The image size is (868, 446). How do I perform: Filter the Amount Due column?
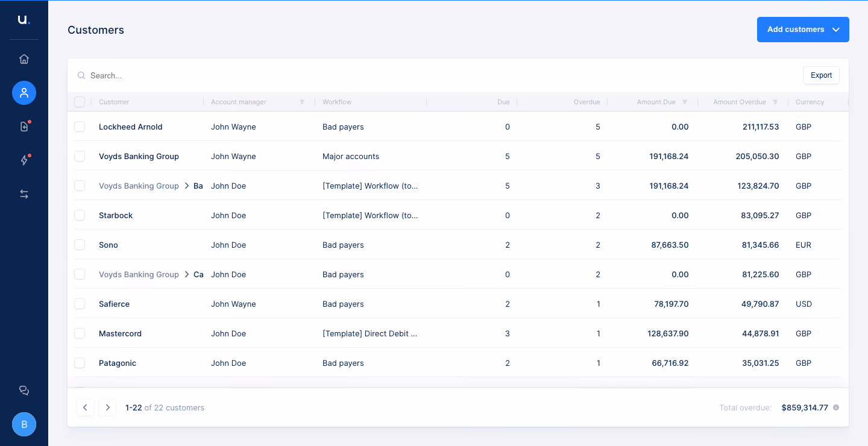(x=685, y=102)
